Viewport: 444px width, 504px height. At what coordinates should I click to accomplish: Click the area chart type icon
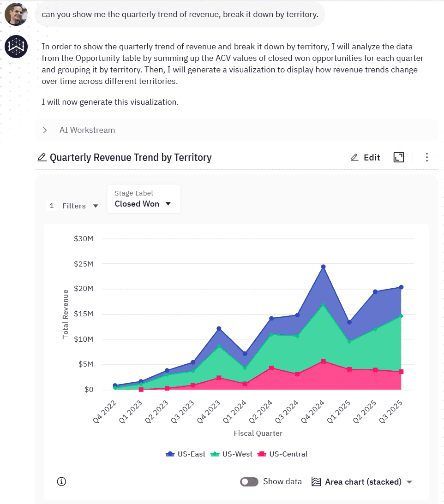click(317, 481)
